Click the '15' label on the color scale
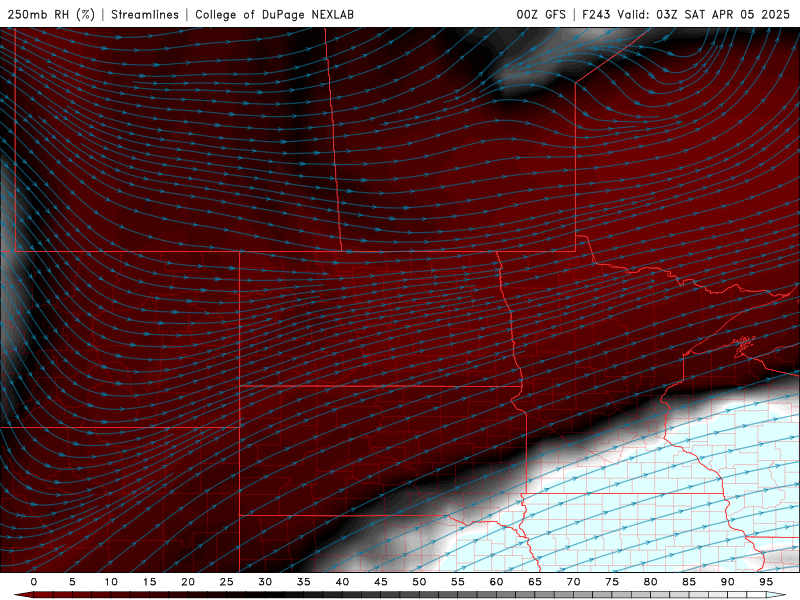This screenshot has height=600, width=800. pyautogui.click(x=149, y=582)
